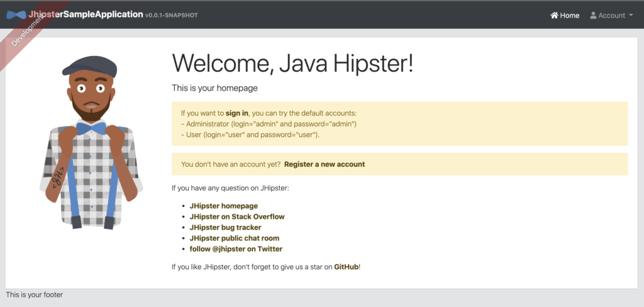Click the Java Hipster character illustration
This screenshot has width=644, height=307.
91,142
